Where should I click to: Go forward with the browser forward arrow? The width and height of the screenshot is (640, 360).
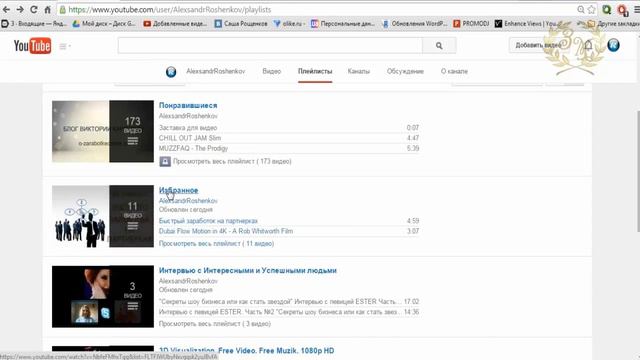(20, 9)
